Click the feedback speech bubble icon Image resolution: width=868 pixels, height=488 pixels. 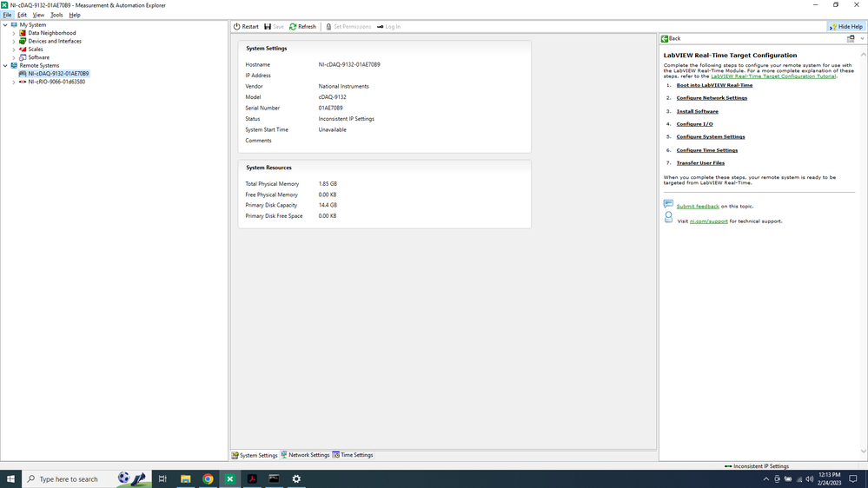[668, 203]
